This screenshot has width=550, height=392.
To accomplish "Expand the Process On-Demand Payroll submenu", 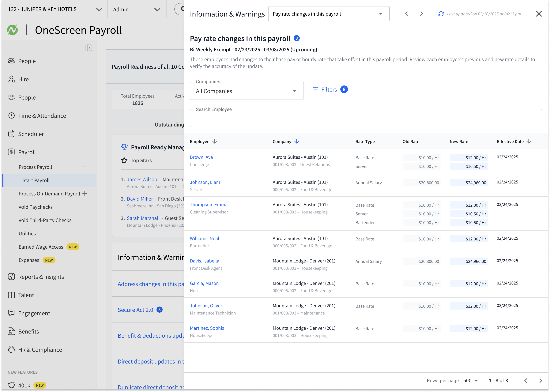I will click(85, 194).
